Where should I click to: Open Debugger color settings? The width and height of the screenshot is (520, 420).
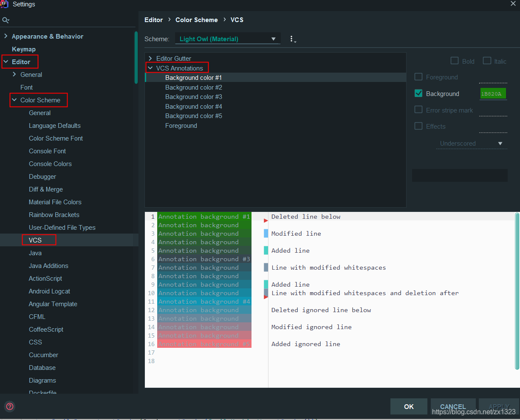(x=42, y=176)
